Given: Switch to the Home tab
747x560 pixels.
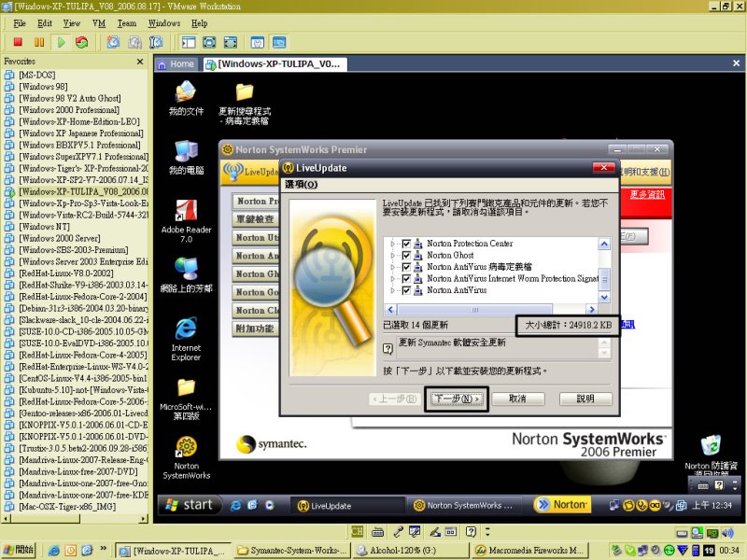Looking at the screenshot, I should click(x=176, y=63).
